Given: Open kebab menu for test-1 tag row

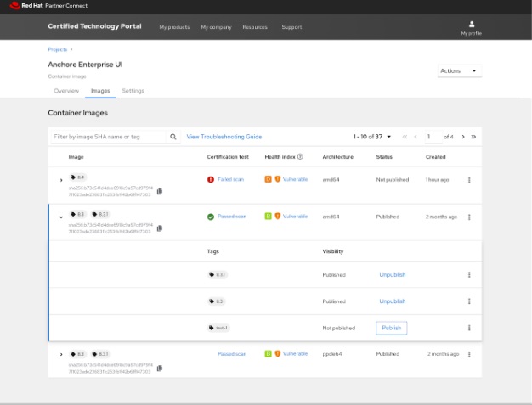Looking at the screenshot, I should coord(469,328).
